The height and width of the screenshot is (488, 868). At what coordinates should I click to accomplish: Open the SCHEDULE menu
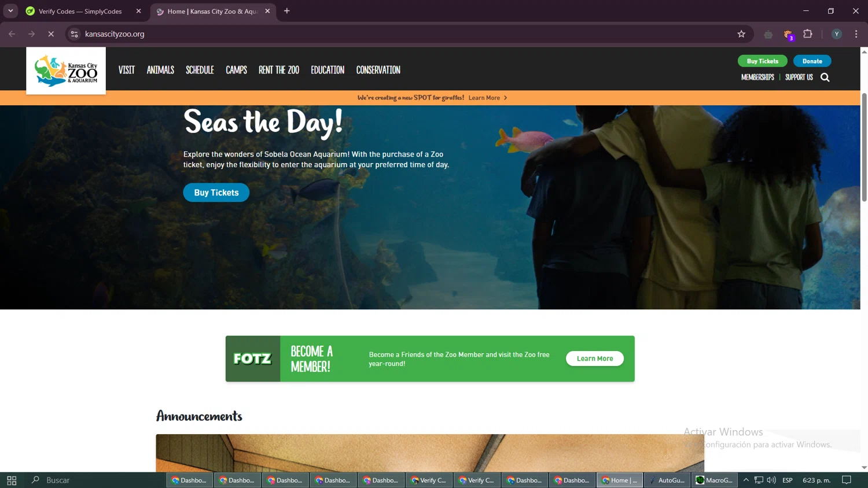[x=200, y=70]
